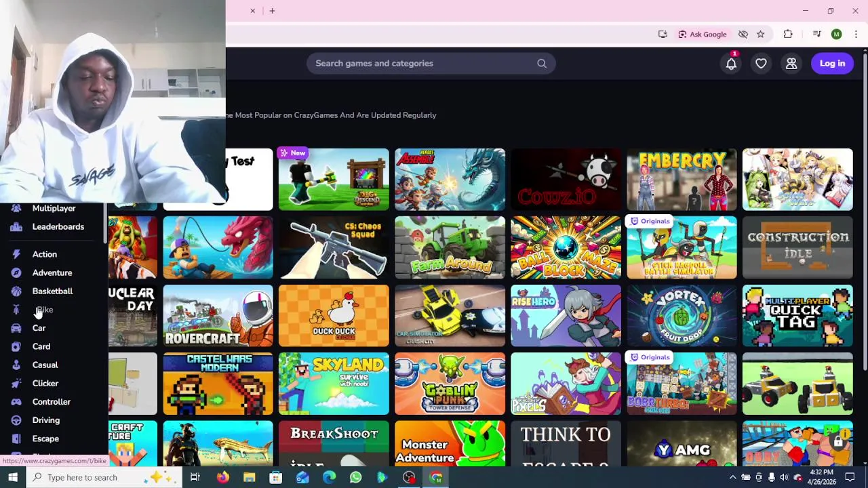868x488 pixels.
Task: Click Ask Google in the address bar
Action: [x=702, y=34]
